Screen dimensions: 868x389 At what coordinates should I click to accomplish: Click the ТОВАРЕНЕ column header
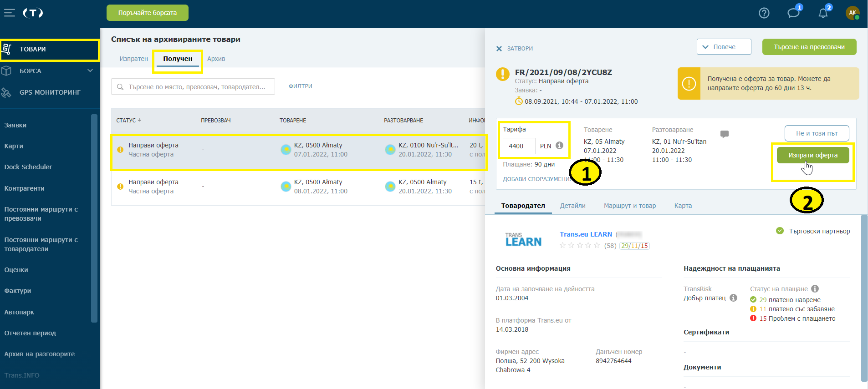[x=293, y=121]
